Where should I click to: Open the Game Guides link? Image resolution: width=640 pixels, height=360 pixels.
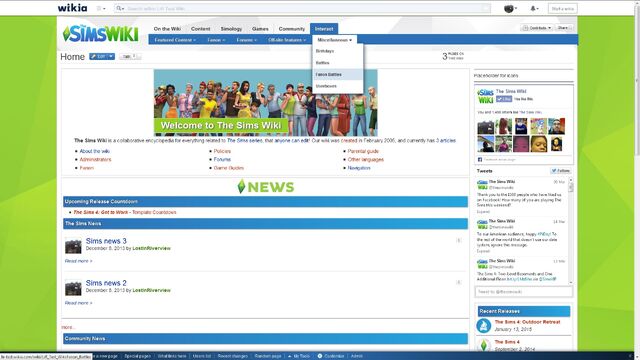pos(229,168)
